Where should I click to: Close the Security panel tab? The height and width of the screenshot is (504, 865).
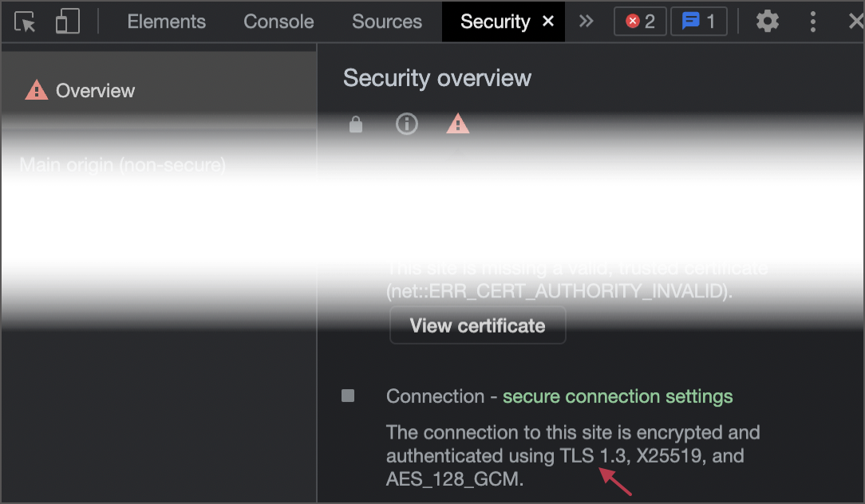[547, 21]
